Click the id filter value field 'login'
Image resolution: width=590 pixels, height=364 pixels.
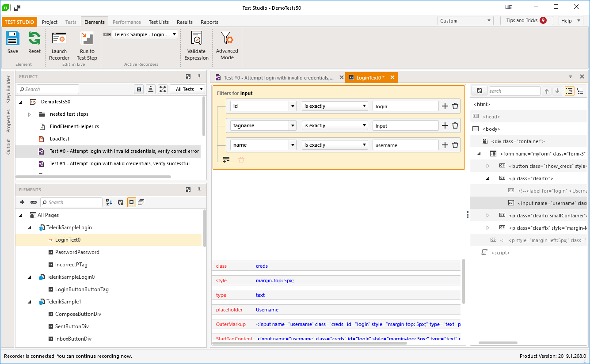click(405, 106)
